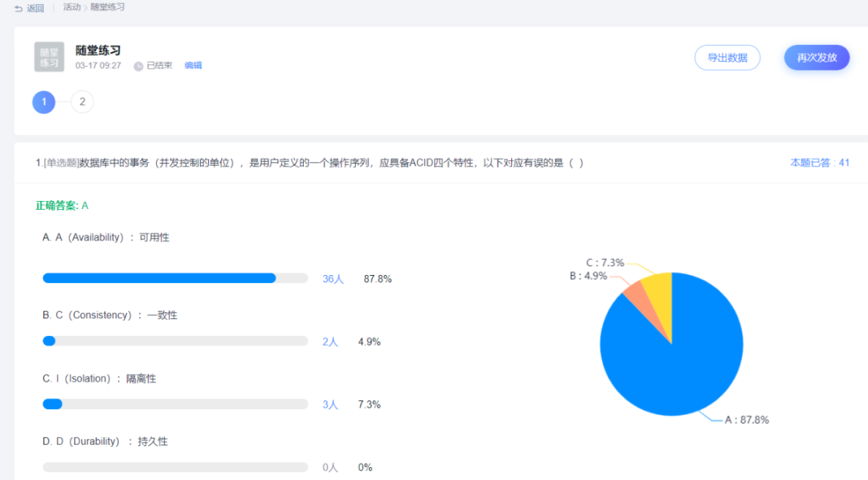Screen dimensions: 868x480
Task: Click the 再次发放 button
Action: point(817,58)
